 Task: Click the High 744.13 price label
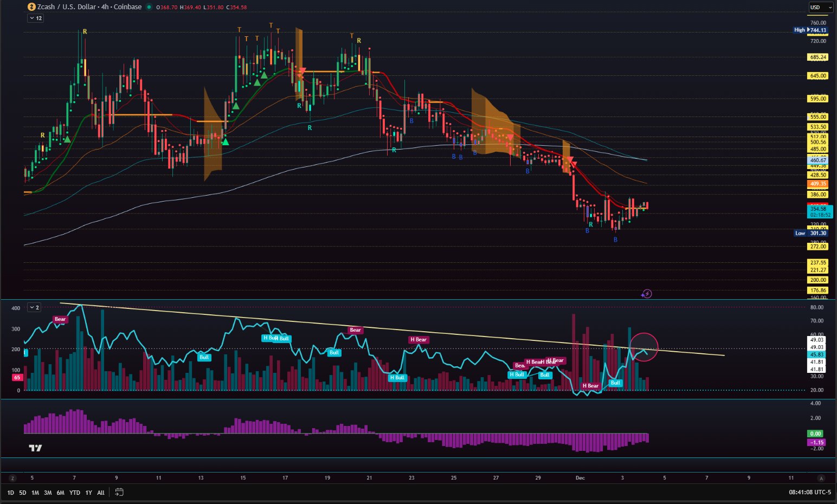(x=810, y=30)
